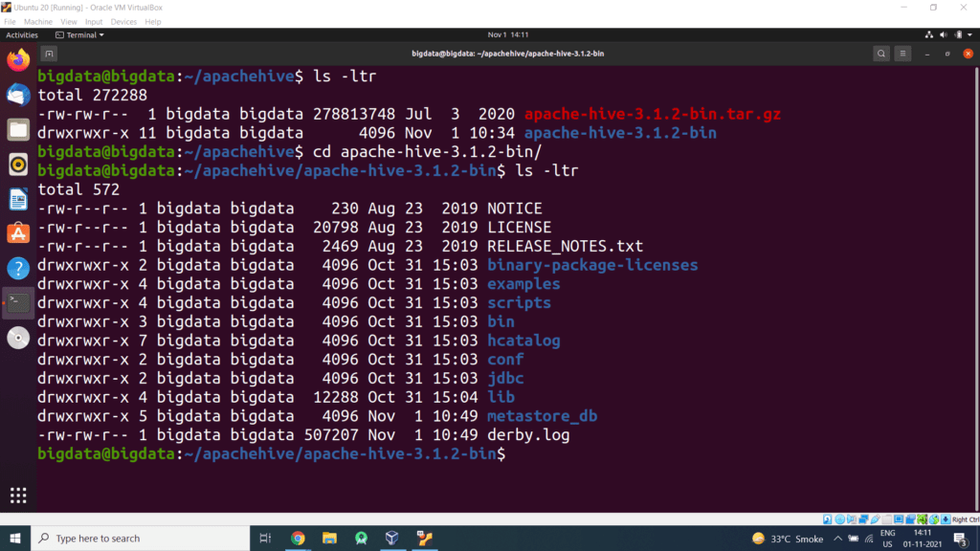Click the metastore_db directory name
Image resolution: width=980 pixels, height=551 pixels.
(543, 416)
